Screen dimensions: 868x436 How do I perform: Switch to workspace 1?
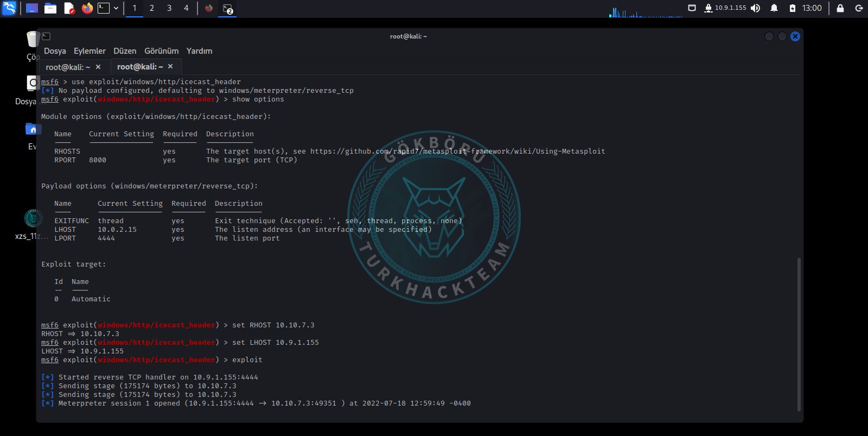pos(135,8)
